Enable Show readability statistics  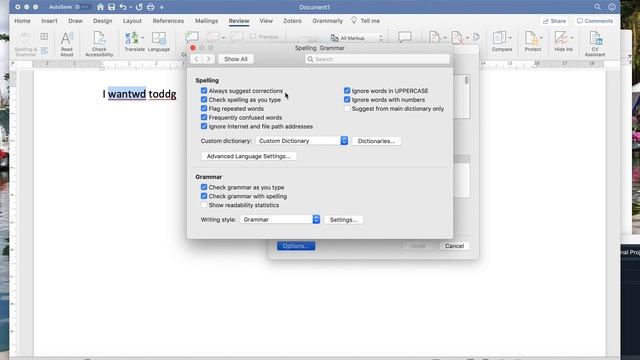[204, 205]
